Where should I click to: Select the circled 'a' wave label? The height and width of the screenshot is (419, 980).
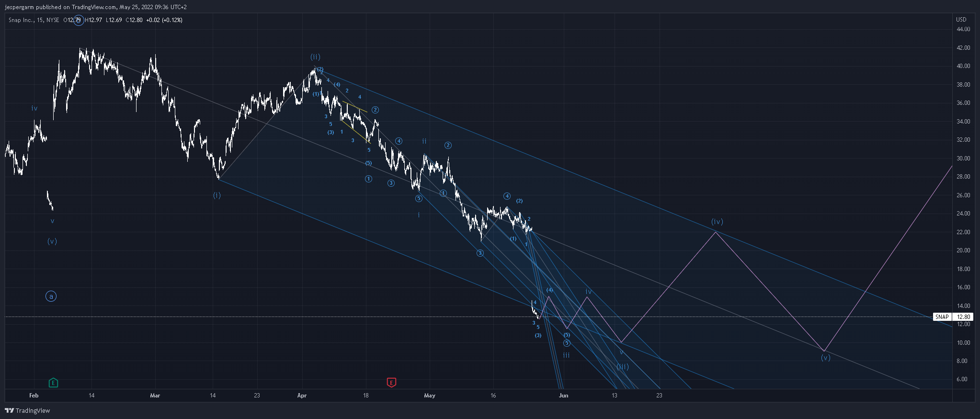pos(51,296)
